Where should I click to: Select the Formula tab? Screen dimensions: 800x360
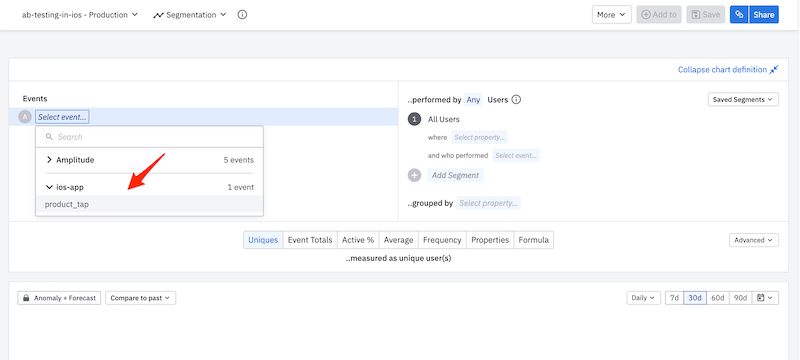point(534,240)
